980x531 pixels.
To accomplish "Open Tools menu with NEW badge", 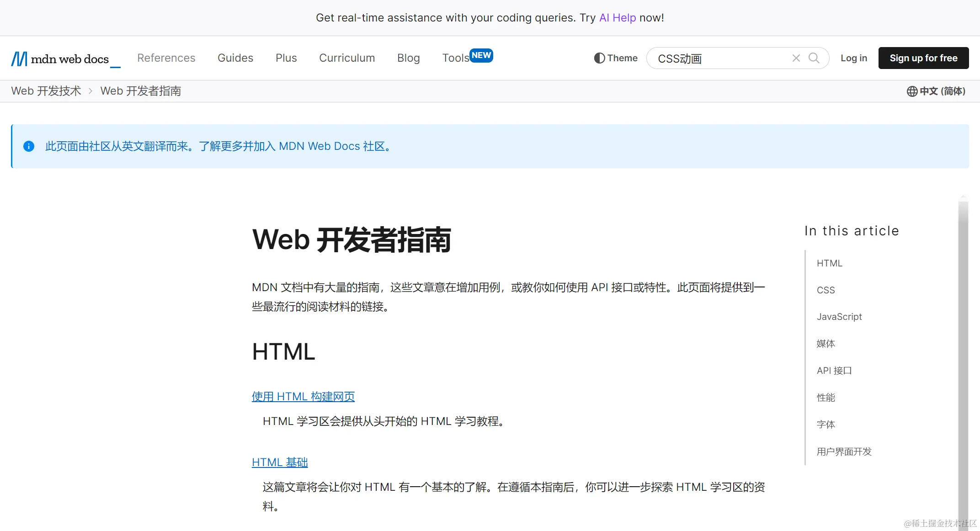I will 456,58.
